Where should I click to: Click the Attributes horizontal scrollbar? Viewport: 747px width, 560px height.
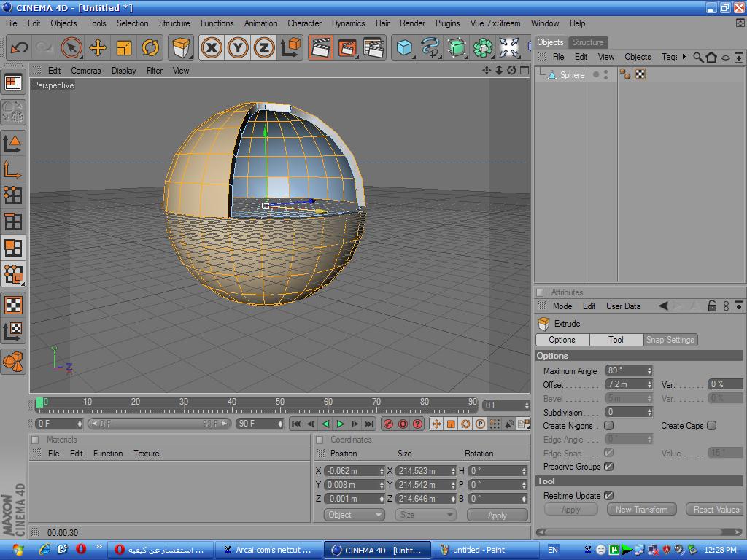[x=638, y=532]
